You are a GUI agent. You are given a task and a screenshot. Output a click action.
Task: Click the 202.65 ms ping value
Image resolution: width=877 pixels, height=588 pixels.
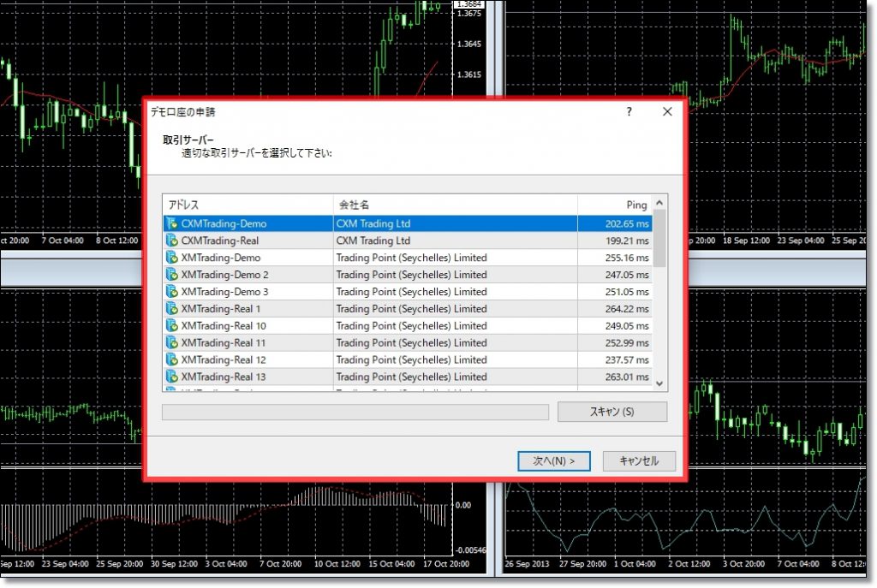[x=627, y=223]
